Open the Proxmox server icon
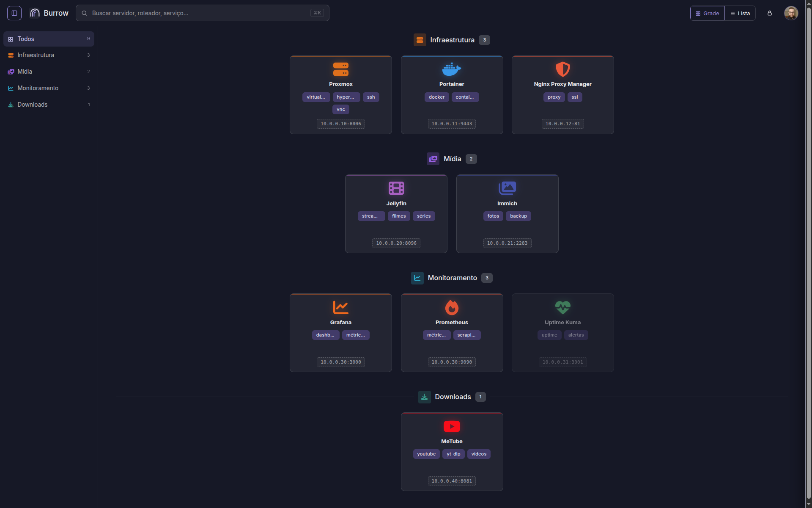Image resolution: width=812 pixels, height=508 pixels. pyautogui.click(x=341, y=69)
